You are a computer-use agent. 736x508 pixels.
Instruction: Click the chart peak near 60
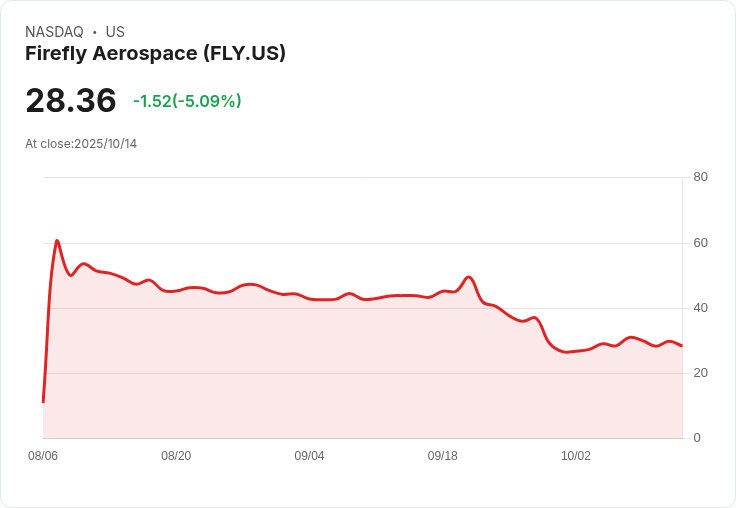57,241
